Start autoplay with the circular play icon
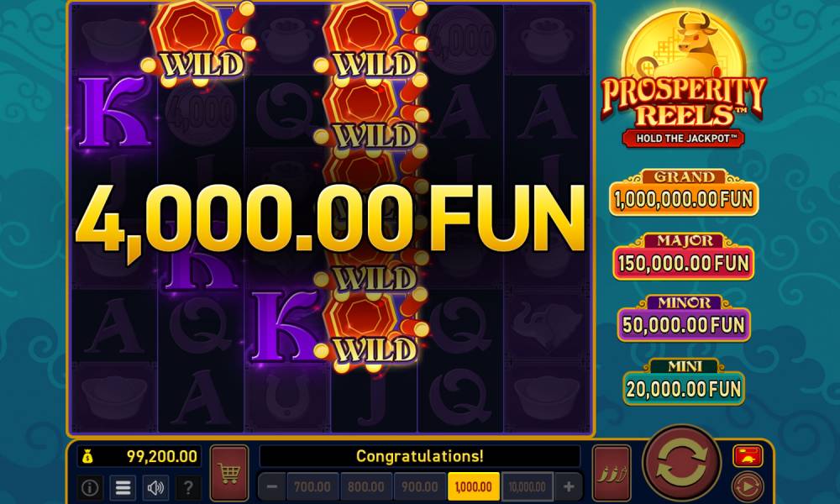The width and height of the screenshot is (840, 504). [748, 486]
